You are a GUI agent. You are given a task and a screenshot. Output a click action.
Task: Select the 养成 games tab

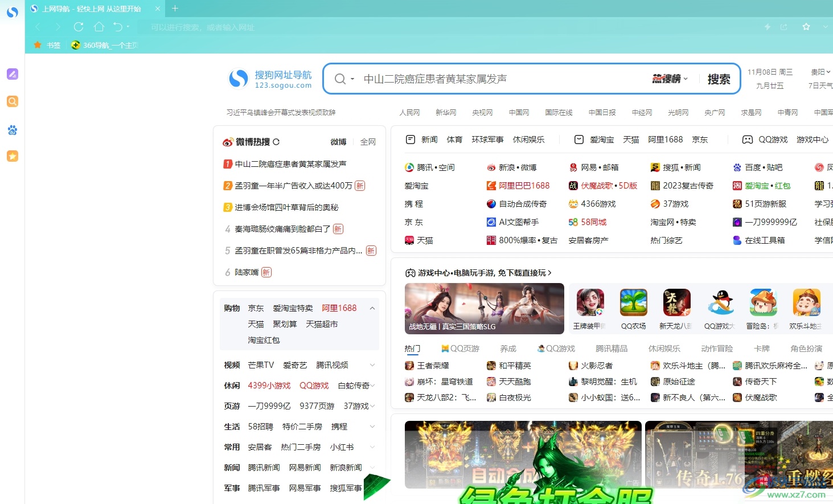tap(508, 349)
